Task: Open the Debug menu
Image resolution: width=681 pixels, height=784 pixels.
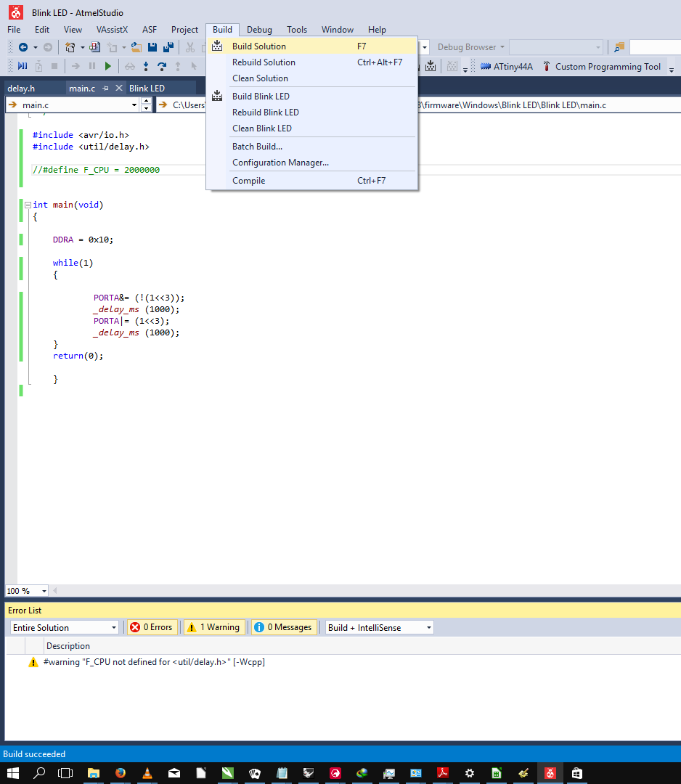Action: [x=259, y=30]
